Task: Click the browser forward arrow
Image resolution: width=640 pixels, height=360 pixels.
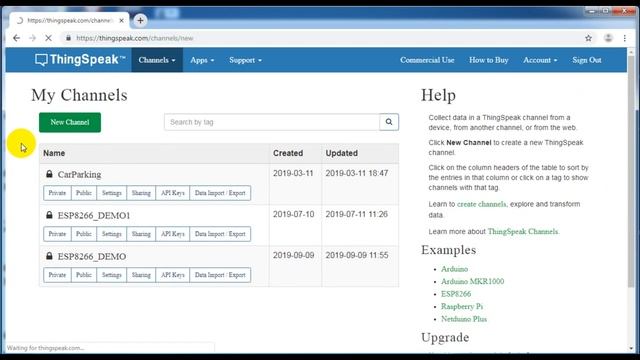Action: 33,38
